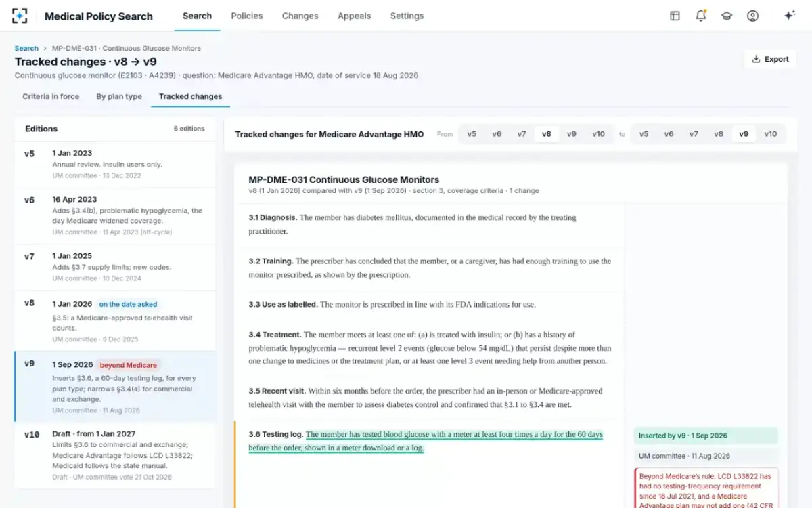Screen dimensions: 812x508
Task: Switch to Criteria in force tab
Action: pos(51,96)
